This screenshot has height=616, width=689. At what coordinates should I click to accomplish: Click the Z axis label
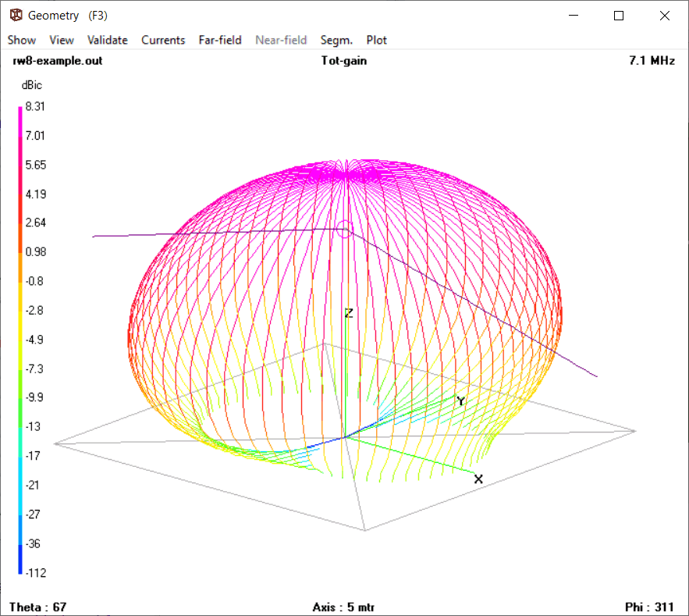tap(350, 313)
